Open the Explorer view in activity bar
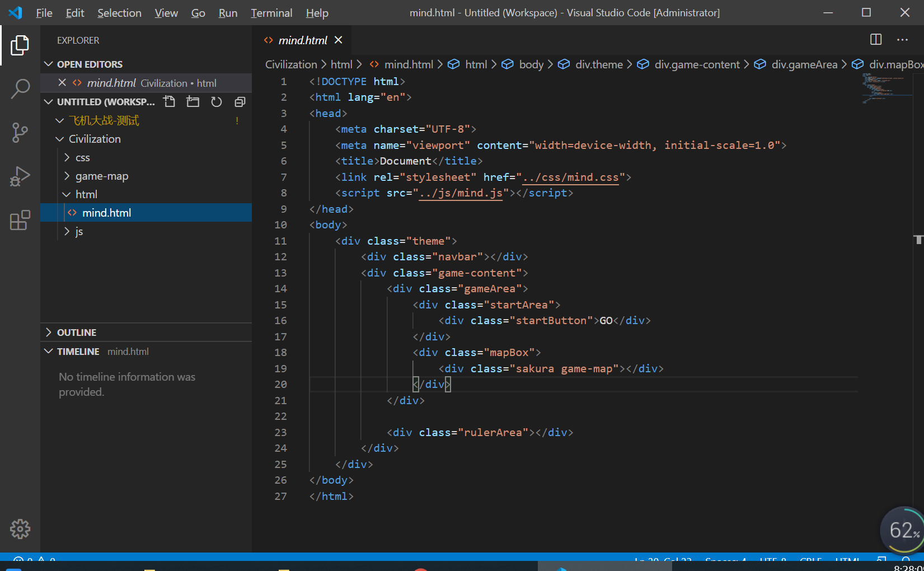Viewport: 924px width, 571px height. click(x=20, y=45)
